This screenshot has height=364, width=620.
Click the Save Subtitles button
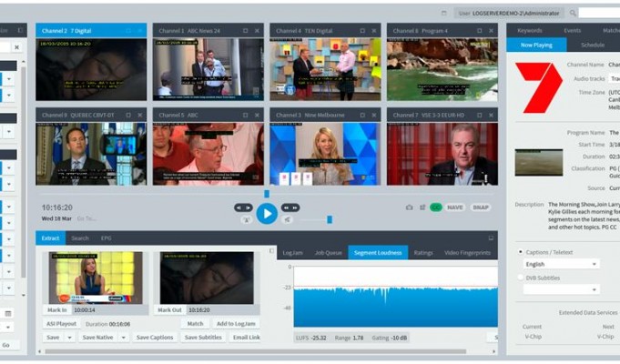pyautogui.click(x=203, y=337)
